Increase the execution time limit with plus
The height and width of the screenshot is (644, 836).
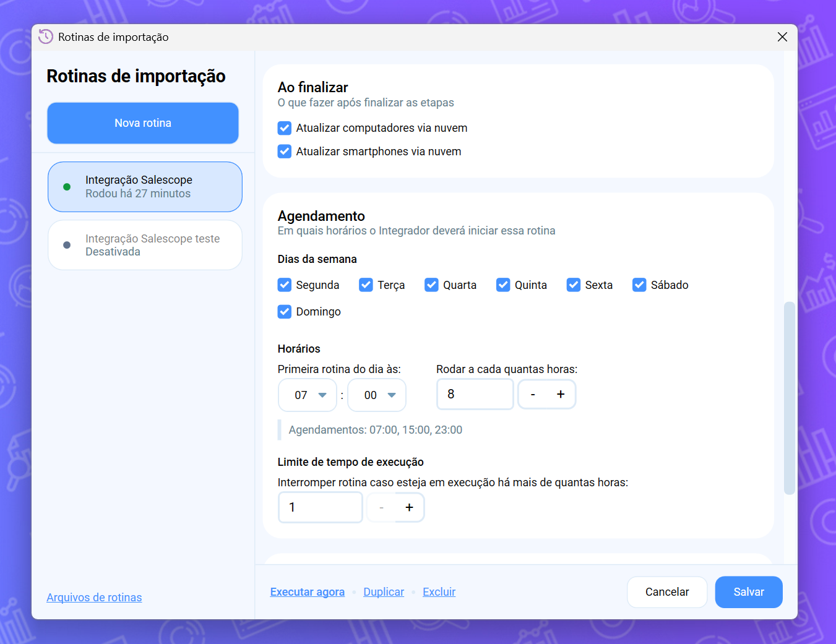[409, 507]
